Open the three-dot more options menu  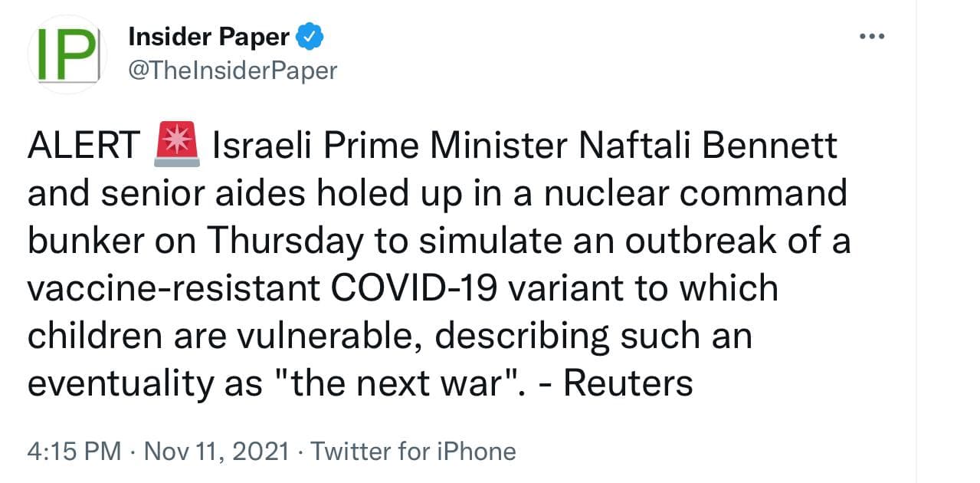tap(871, 36)
